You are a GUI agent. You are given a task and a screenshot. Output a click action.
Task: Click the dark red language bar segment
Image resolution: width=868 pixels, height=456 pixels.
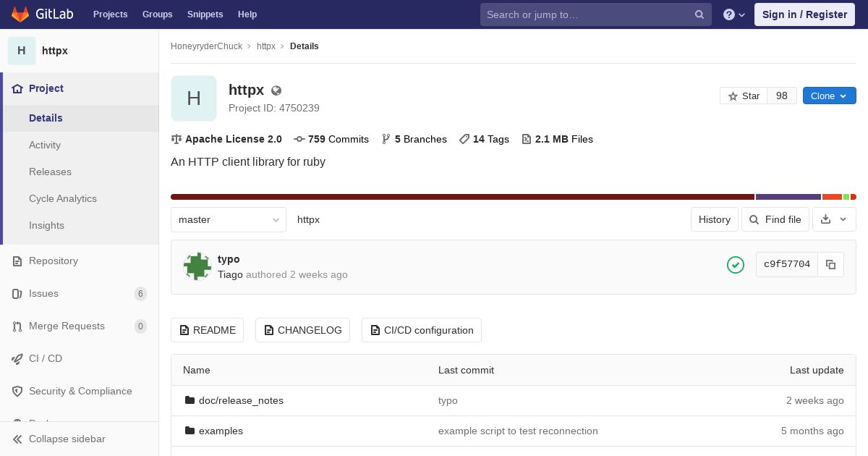pos(463,197)
